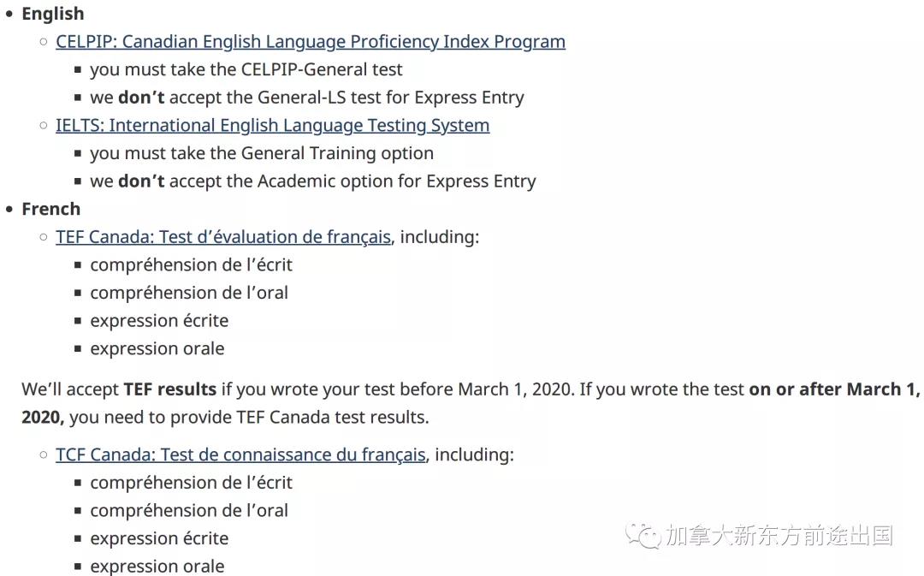The width and height of the screenshot is (924, 576).
Task: Follow the TEF Canada Test d'évaluation link
Action: click(223, 237)
